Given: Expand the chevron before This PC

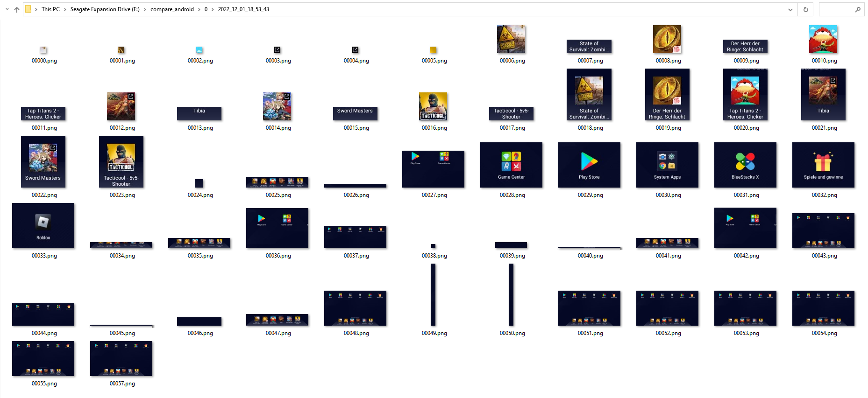Looking at the screenshot, I should click(x=36, y=9).
